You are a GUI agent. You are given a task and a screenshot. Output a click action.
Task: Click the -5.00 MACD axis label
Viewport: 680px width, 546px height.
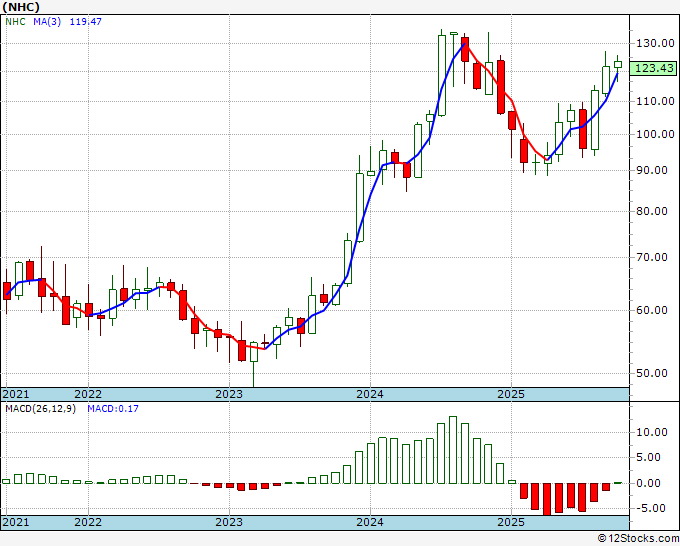(x=651, y=508)
